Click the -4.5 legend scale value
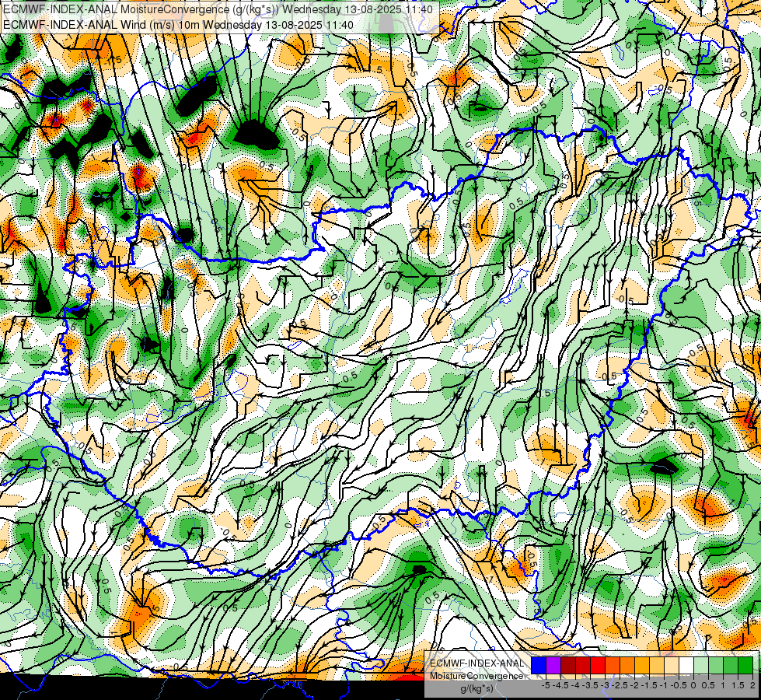761x700 pixels. coord(560,685)
